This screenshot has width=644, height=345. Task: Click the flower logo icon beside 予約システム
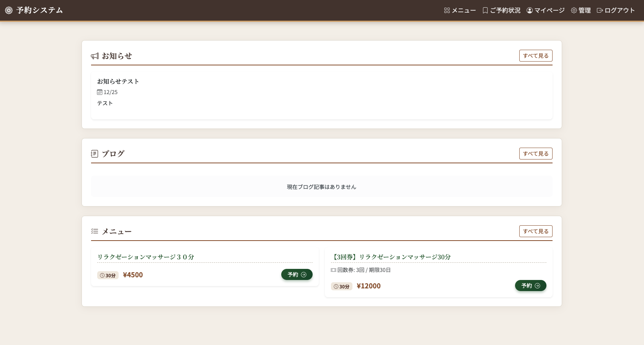tap(9, 10)
